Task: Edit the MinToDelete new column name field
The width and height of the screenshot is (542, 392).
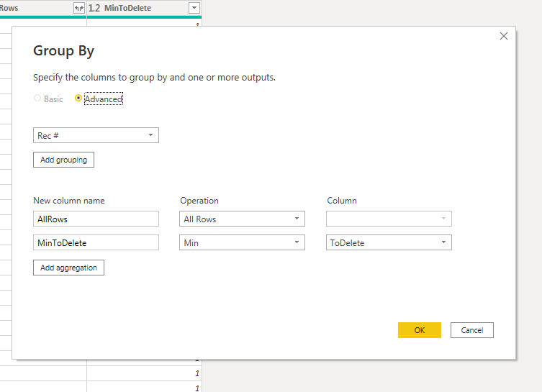Action: pos(96,243)
